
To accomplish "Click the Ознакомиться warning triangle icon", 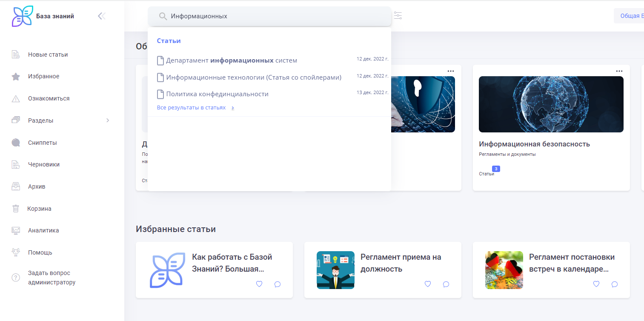I will (x=16, y=99).
